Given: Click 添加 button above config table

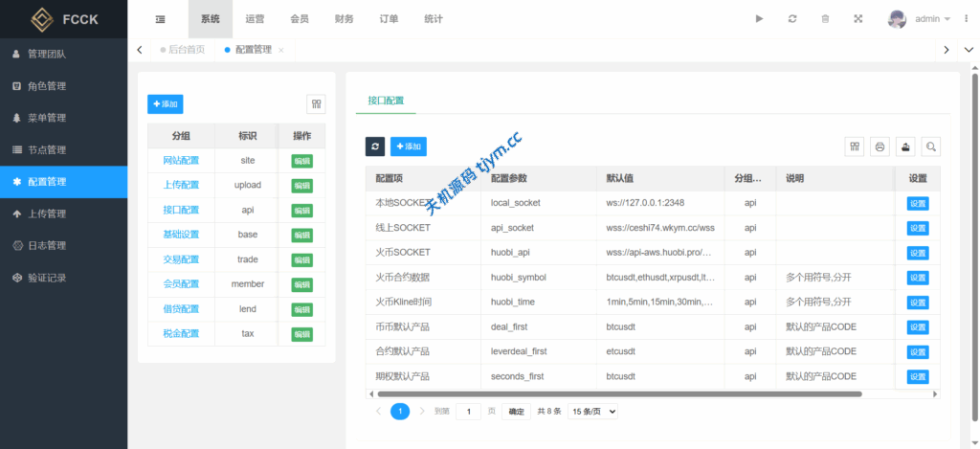Looking at the screenshot, I should click(408, 146).
